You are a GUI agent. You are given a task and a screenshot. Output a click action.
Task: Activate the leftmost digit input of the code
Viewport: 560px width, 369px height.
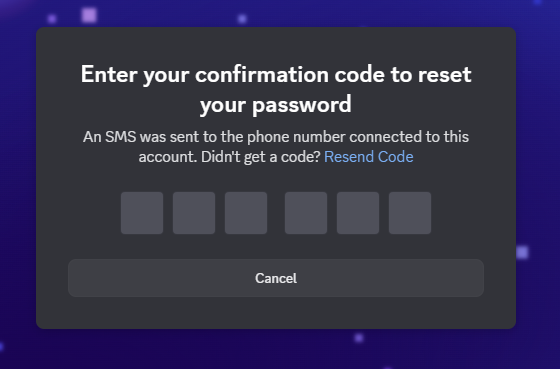tap(142, 213)
